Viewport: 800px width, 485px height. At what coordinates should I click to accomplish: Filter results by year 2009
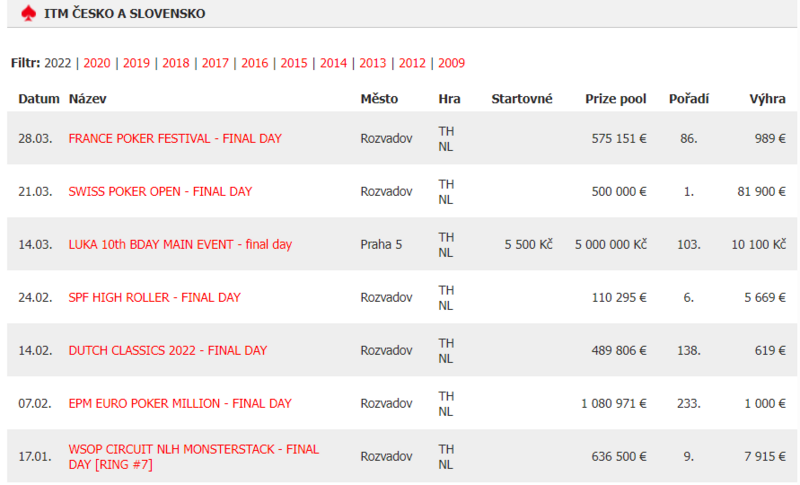pyautogui.click(x=452, y=63)
